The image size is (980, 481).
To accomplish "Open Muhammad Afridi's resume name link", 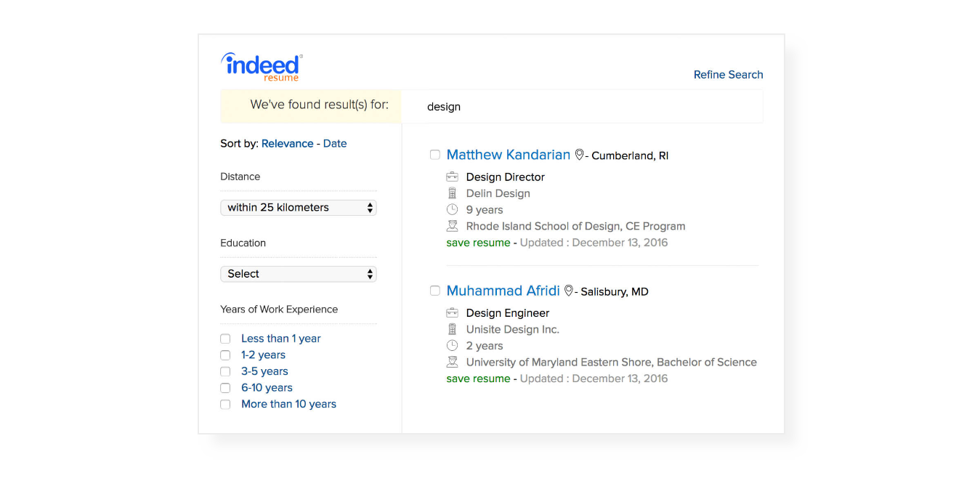I will [x=503, y=291].
